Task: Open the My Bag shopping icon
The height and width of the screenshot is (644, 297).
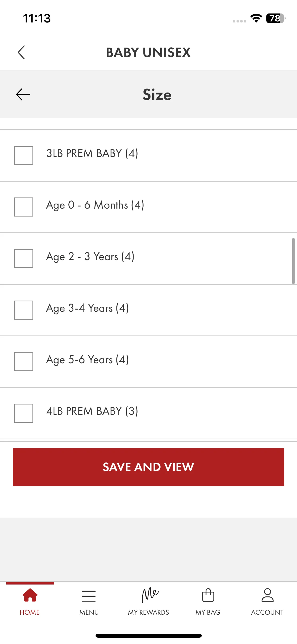Action: [208, 595]
